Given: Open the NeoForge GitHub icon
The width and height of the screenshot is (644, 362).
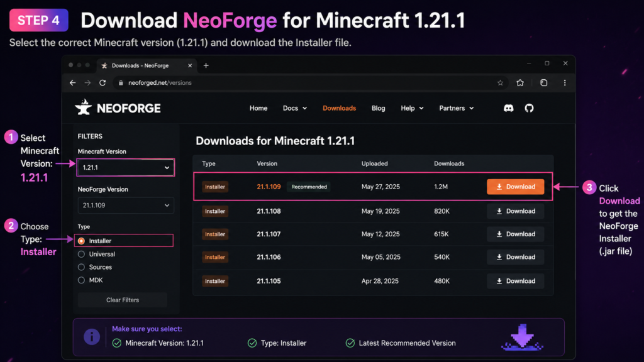Looking at the screenshot, I should (x=529, y=108).
